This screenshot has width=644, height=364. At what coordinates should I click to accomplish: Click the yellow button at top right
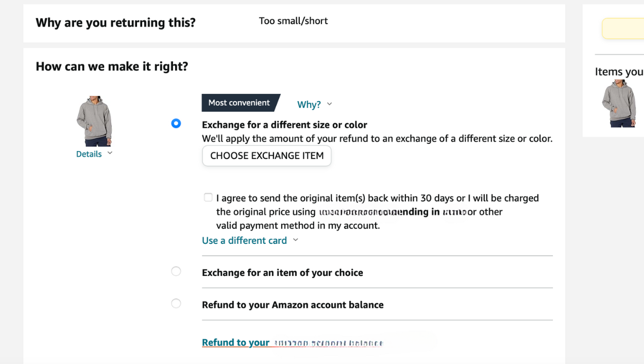click(x=623, y=28)
